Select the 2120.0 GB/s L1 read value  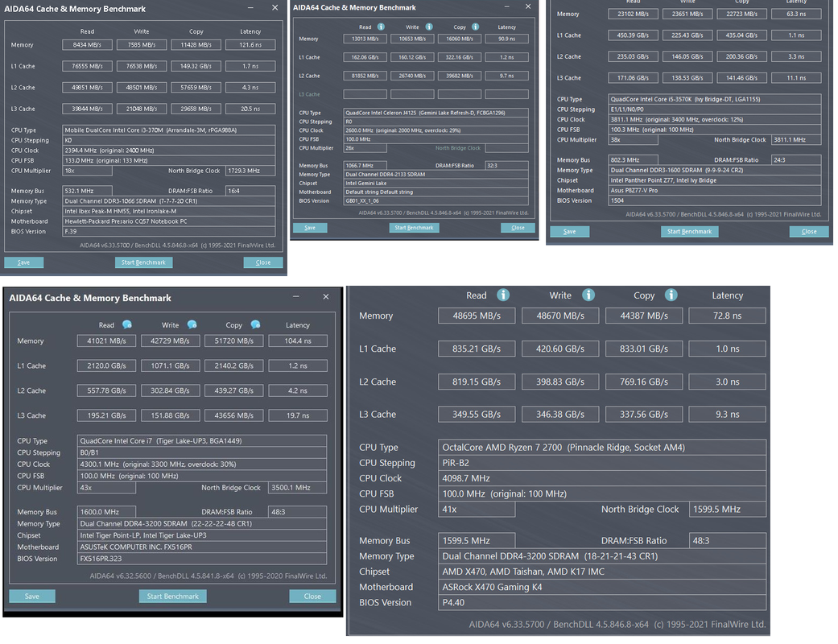click(106, 366)
